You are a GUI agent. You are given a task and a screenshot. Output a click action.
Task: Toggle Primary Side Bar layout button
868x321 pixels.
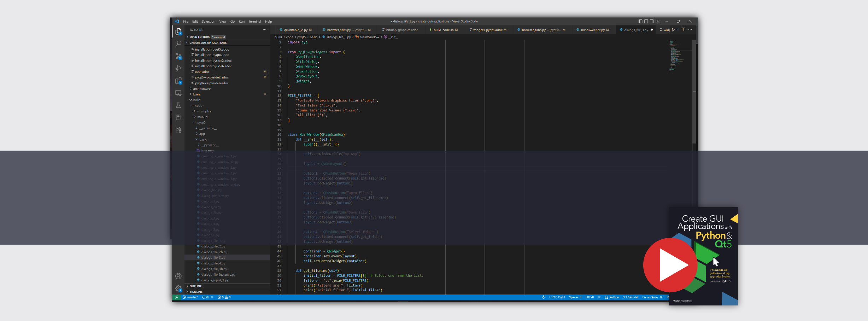[640, 21]
